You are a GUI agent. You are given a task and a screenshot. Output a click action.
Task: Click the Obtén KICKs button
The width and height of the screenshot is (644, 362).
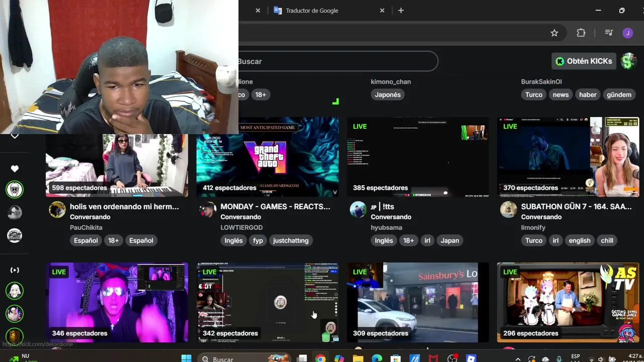584,61
